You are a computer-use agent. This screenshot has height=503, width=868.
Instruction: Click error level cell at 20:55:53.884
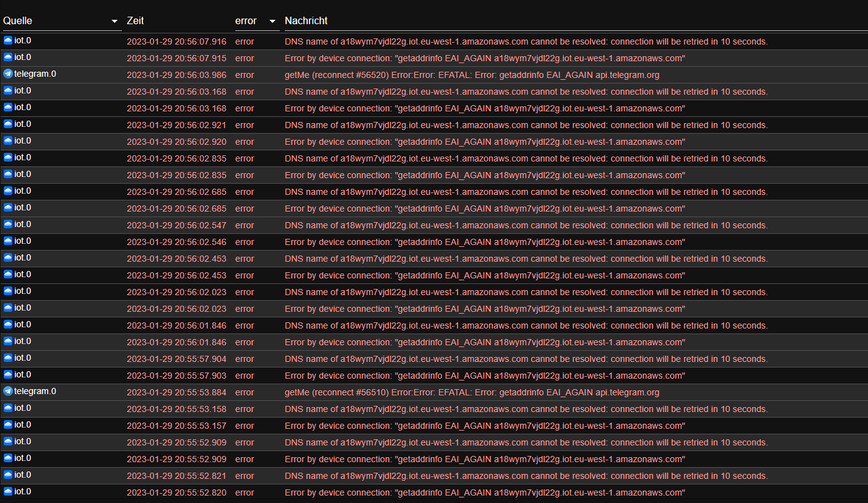tap(245, 392)
